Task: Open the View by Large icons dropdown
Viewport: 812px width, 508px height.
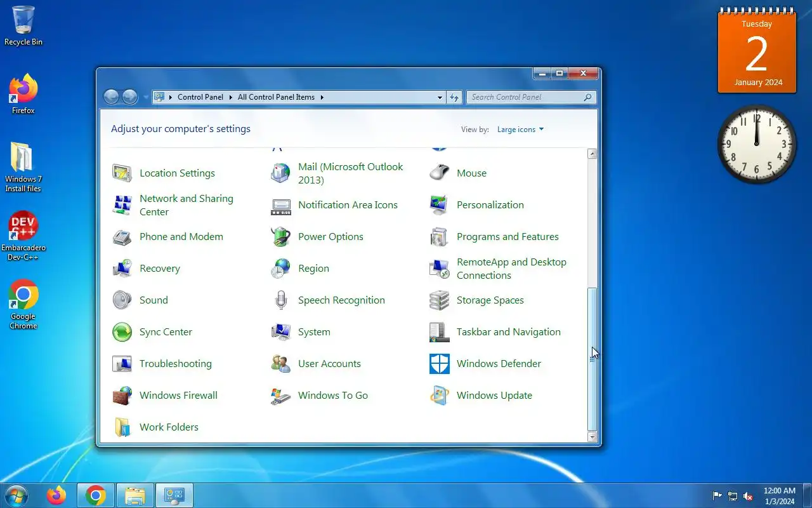Action: [x=520, y=130]
